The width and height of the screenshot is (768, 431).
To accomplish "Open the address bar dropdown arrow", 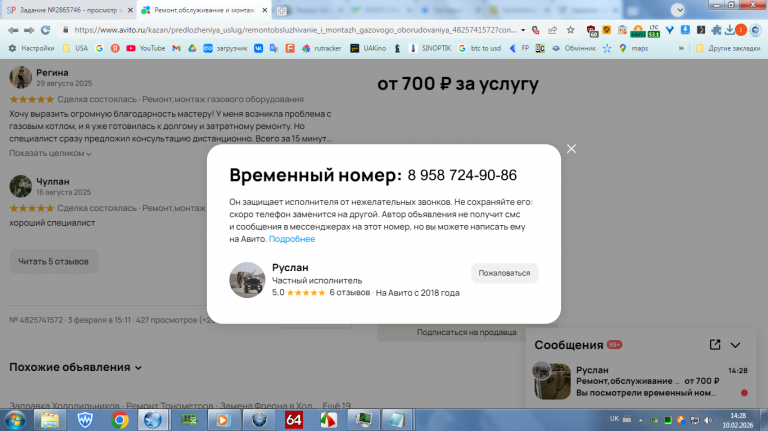I will point(523,30).
